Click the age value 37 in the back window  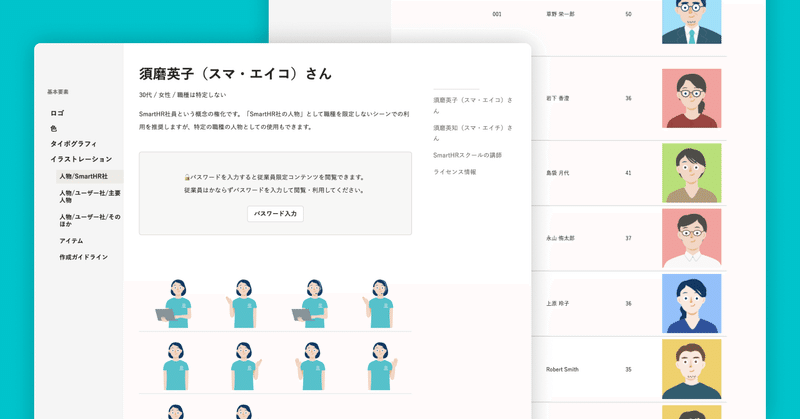(x=629, y=238)
